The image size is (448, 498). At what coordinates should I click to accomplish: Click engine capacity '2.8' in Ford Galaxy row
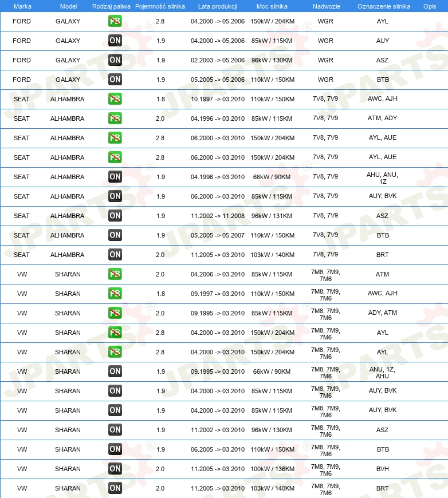pos(160,21)
